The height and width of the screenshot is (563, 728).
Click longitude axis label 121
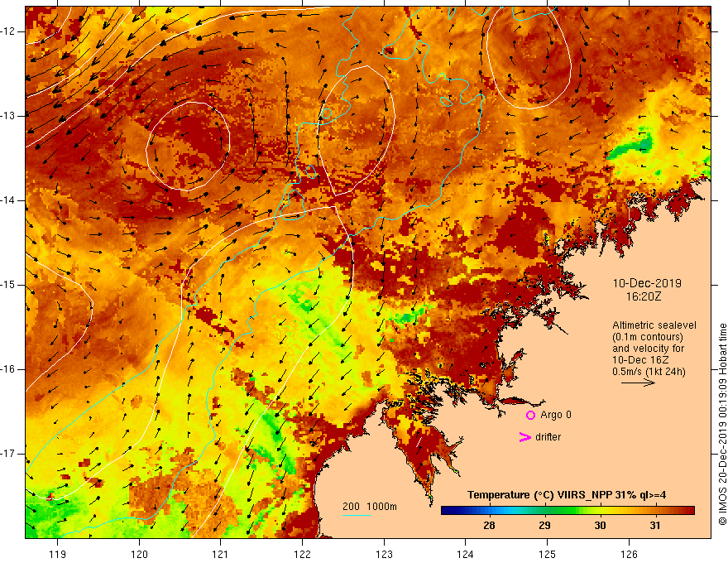221,554
